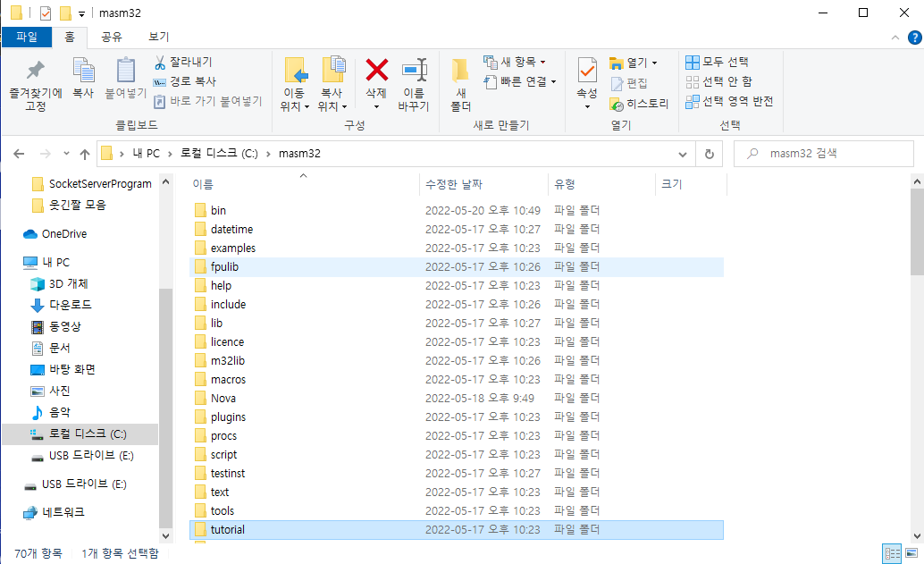Click 바로 가기 붙여넣기 (Paste shortcut)
This screenshot has width=924, height=564.
pos(208,101)
